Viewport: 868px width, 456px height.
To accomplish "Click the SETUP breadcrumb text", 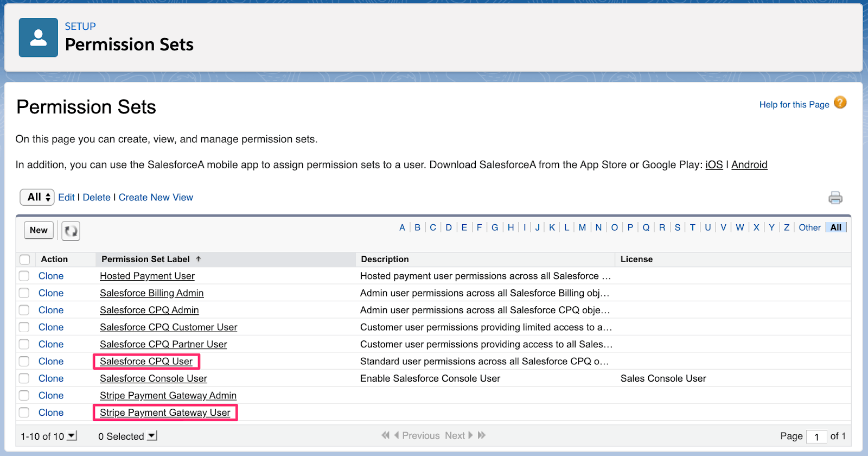I will click(80, 26).
